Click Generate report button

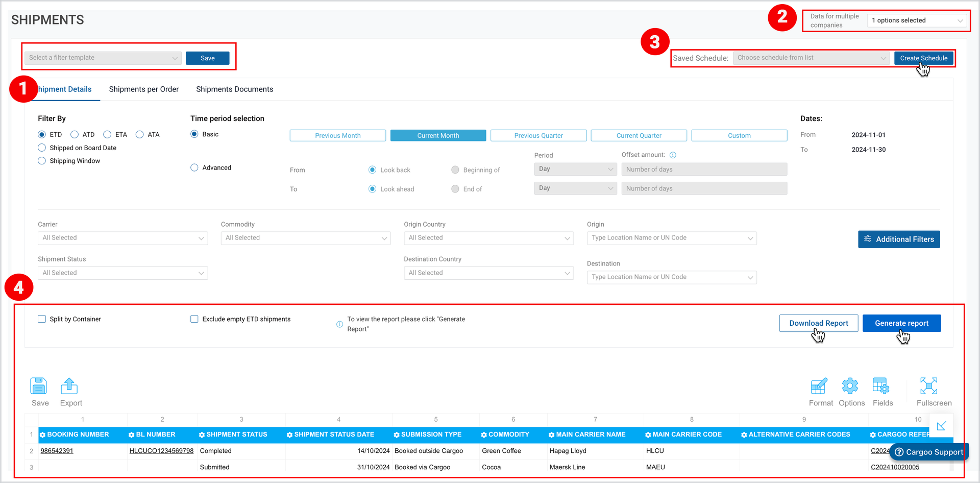902,323
